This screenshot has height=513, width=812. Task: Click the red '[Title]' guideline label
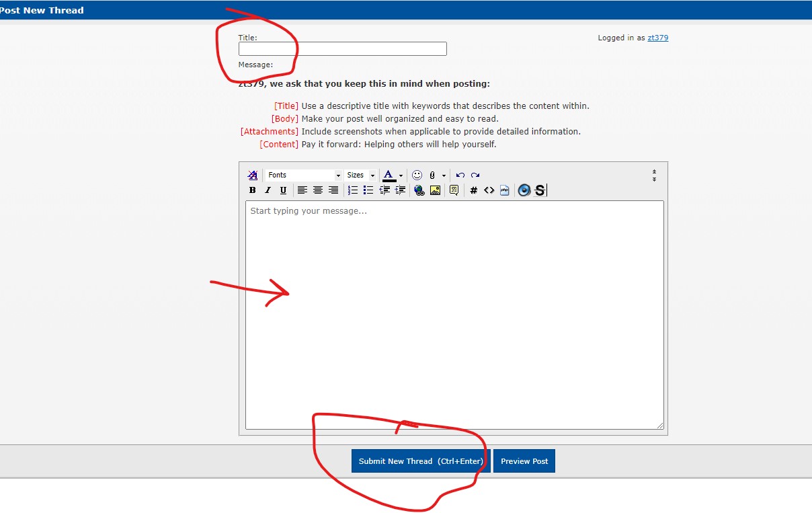(286, 106)
